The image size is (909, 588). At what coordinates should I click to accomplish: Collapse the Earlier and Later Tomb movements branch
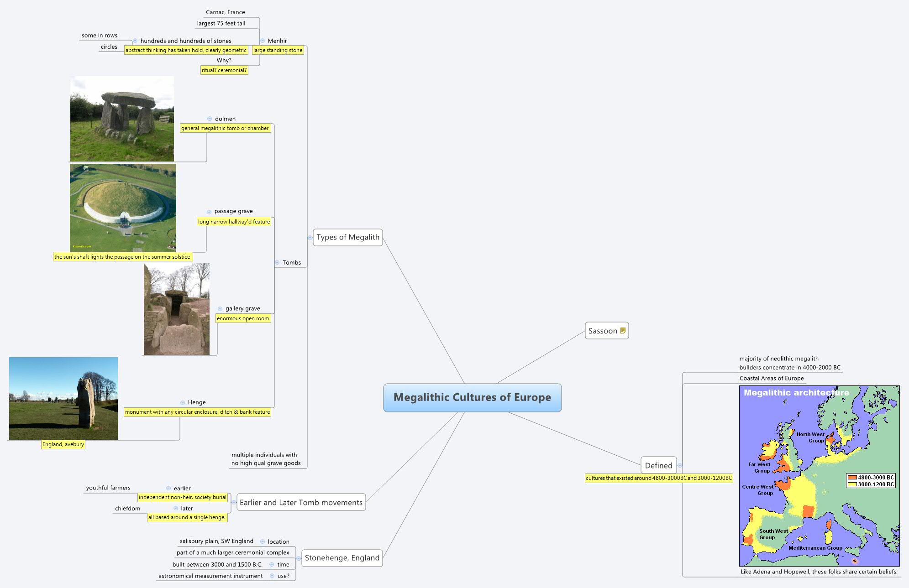[x=234, y=502]
